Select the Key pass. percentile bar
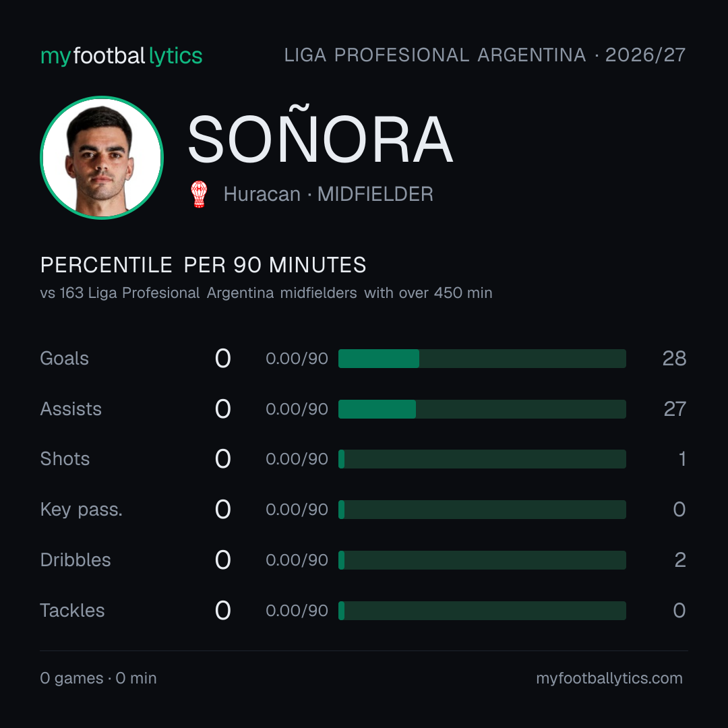This screenshot has height=728, width=728. [482, 510]
